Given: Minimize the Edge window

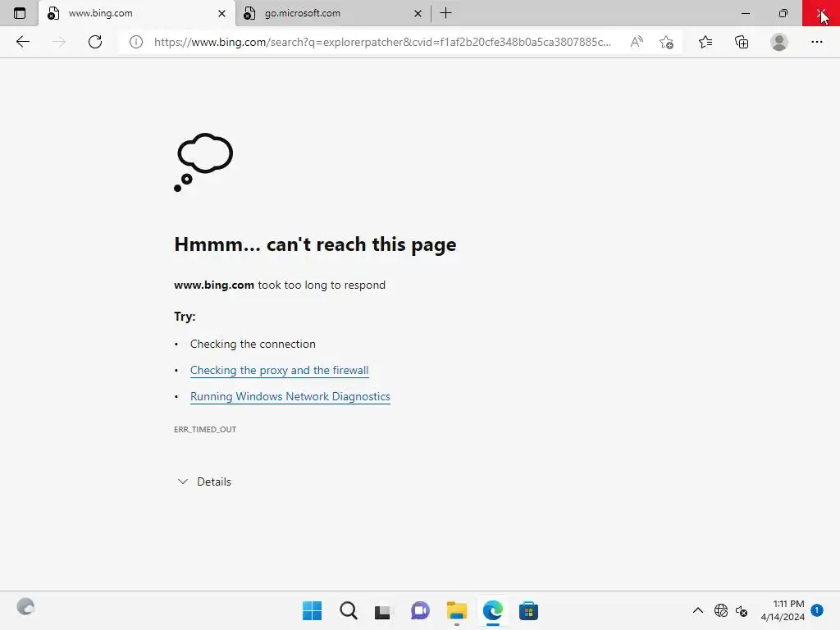Looking at the screenshot, I should tap(745, 13).
